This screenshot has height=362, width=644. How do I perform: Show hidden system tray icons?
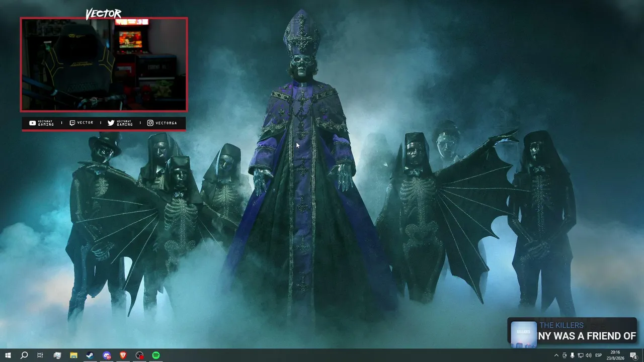(x=556, y=355)
